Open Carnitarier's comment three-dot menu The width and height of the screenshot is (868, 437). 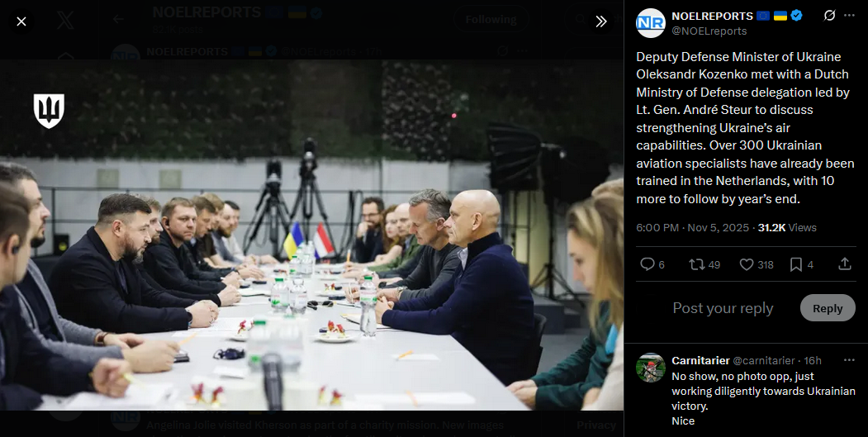point(849,360)
